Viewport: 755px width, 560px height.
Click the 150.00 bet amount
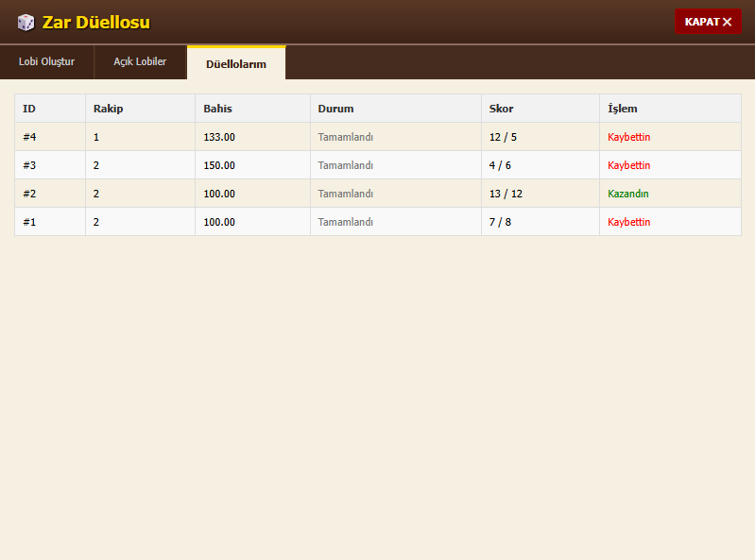[219, 165]
